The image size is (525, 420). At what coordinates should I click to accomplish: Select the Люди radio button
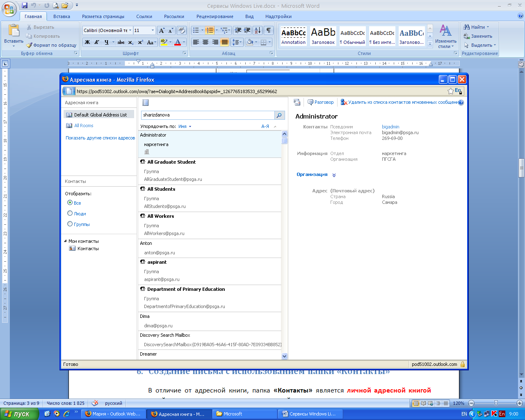click(70, 213)
